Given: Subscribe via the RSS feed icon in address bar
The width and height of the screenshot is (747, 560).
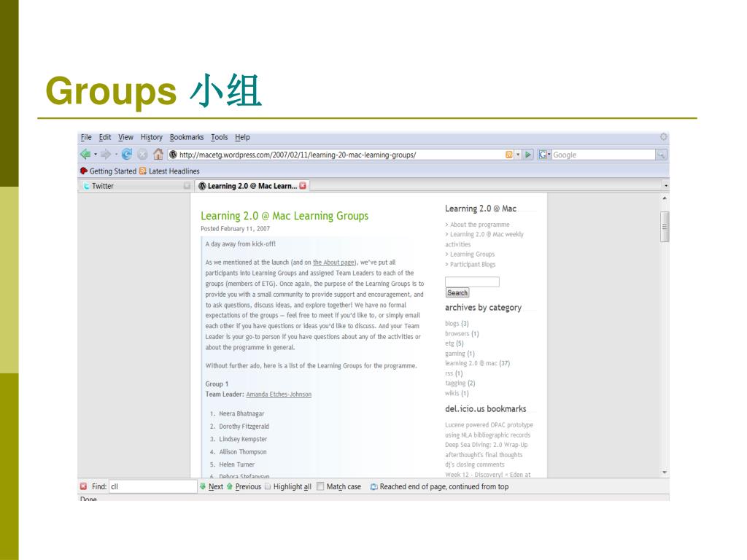Looking at the screenshot, I should (508, 155).
